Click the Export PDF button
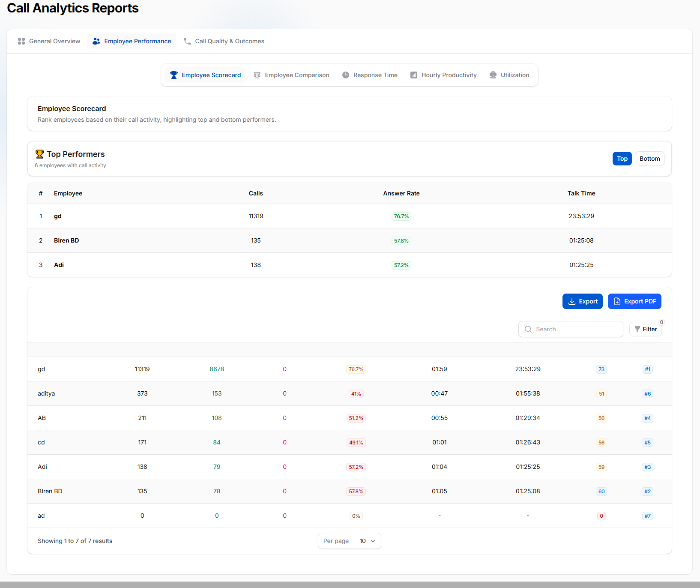 (634, 301)
